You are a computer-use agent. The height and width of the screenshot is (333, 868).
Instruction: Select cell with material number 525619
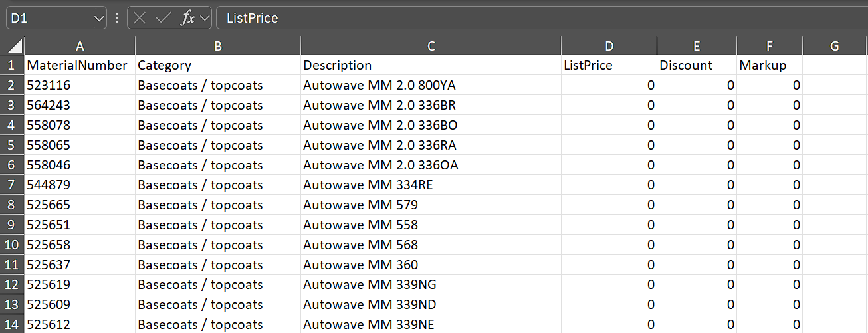tap(80, 284)
